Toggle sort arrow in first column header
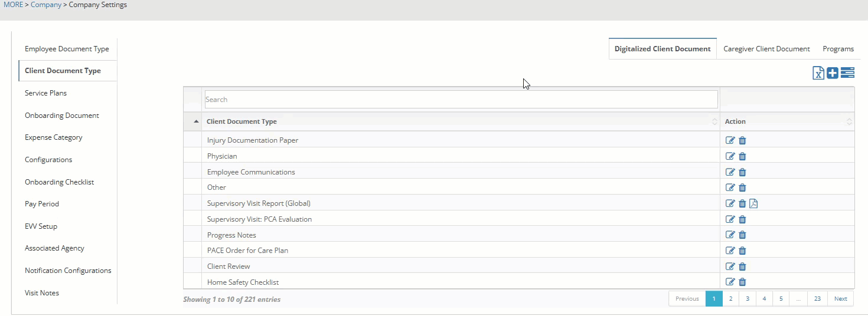 (196, 121)
